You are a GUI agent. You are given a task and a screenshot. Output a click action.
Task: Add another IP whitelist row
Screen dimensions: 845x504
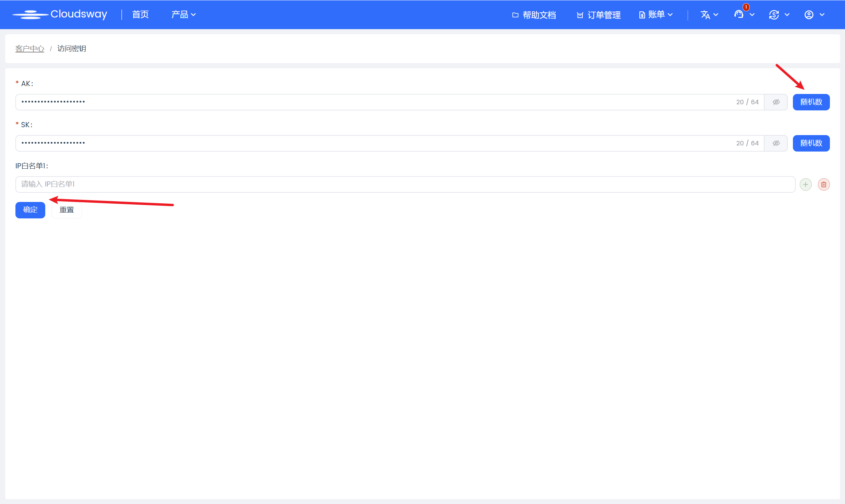(806, 184)
